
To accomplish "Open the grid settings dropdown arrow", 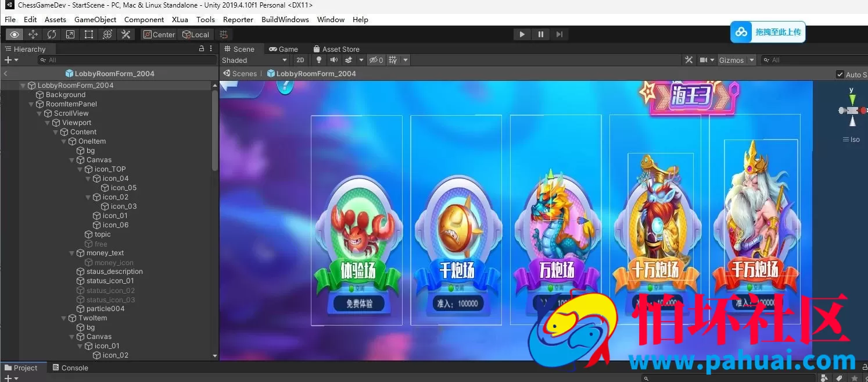I will (406, 60).
